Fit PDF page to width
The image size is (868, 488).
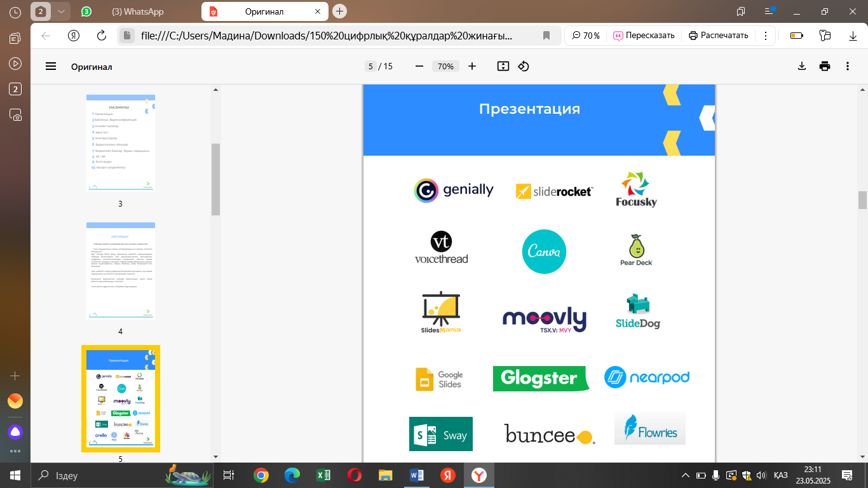click(x=503, y=66)
